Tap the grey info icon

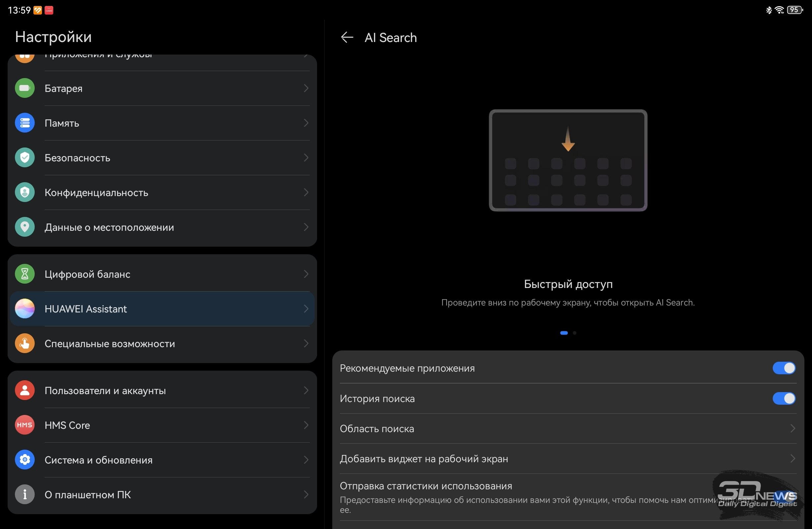pyautogui.click(x=24, y=495)
